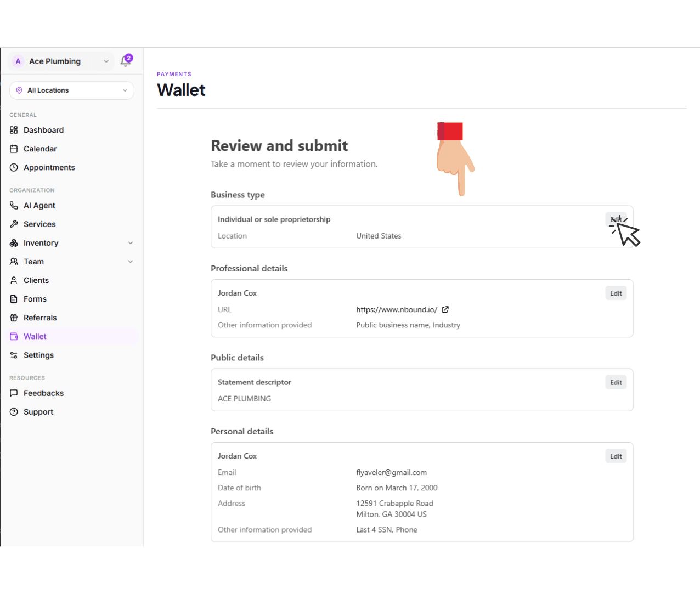Expand the Inventory section
Image resolution: width=700 pixels, height=594 pixels.
(x=131, y=242)
